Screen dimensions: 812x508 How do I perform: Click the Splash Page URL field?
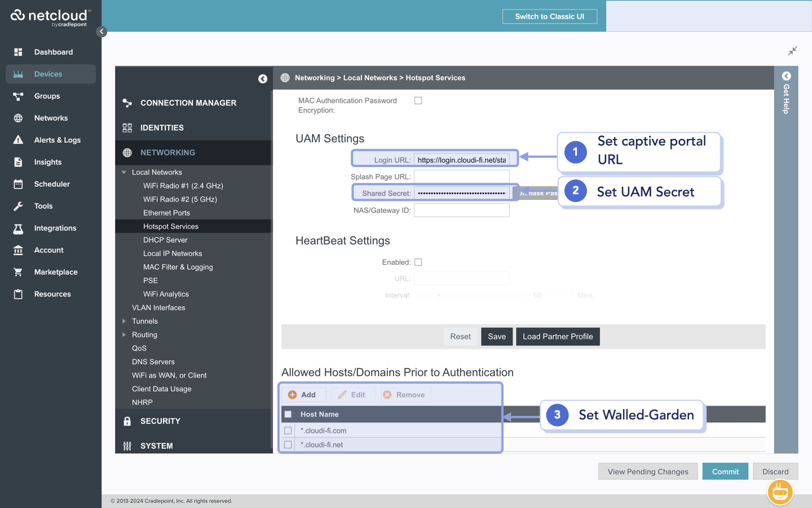click(x=462, y=177)
